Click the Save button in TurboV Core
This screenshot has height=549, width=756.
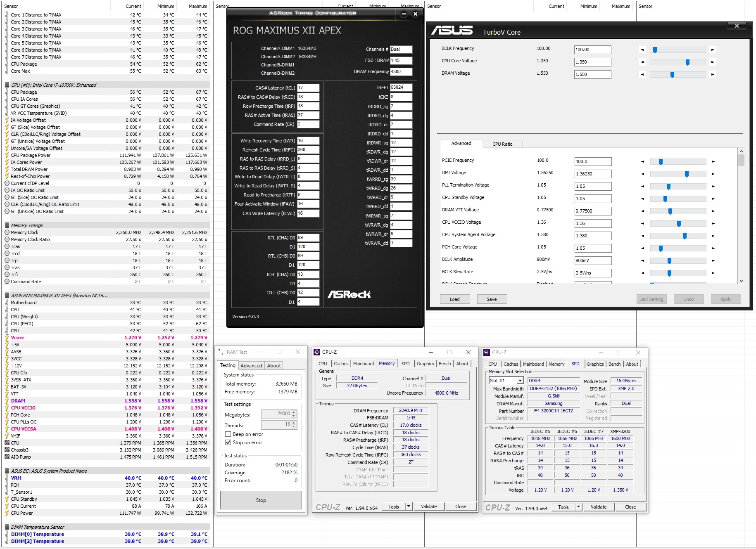click(x=492, y=299)
